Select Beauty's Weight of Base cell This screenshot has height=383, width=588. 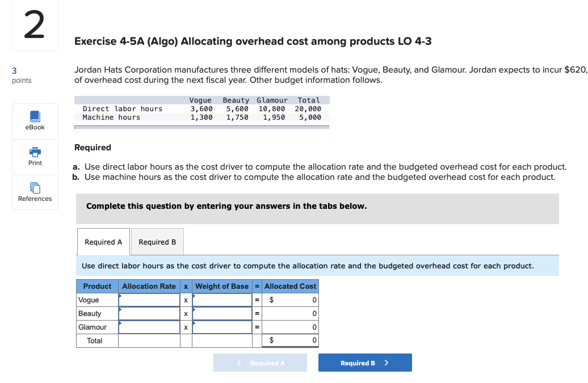pos(222,313)
